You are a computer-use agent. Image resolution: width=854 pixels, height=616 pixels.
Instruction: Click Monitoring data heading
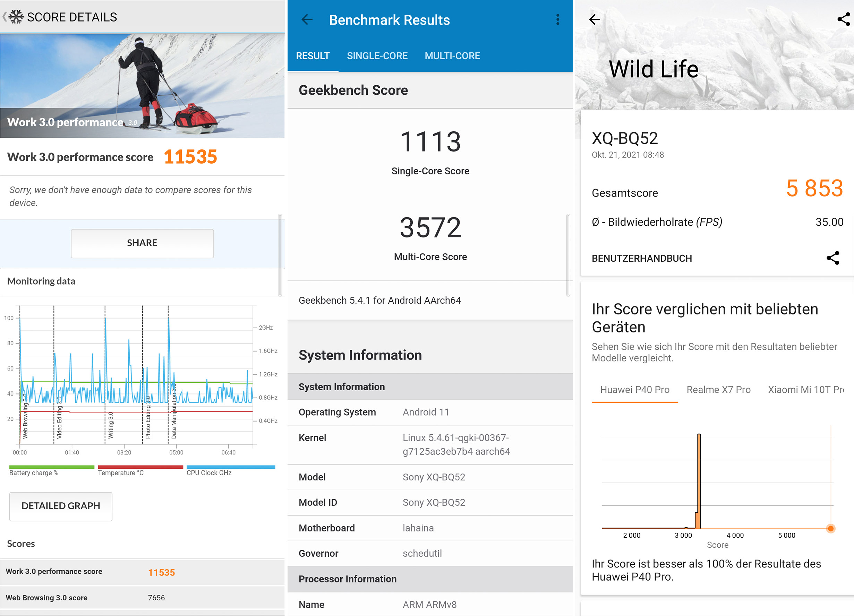point(41,281)
